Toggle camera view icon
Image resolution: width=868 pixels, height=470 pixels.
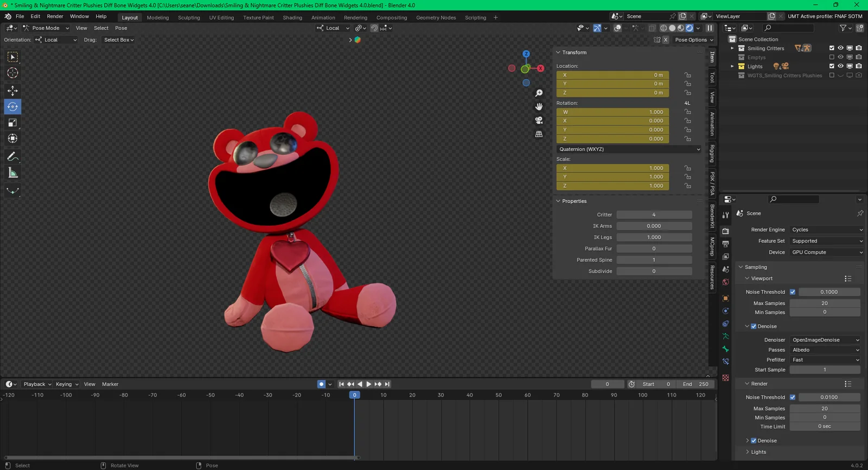pyautogui.click(x=539, y=120)
